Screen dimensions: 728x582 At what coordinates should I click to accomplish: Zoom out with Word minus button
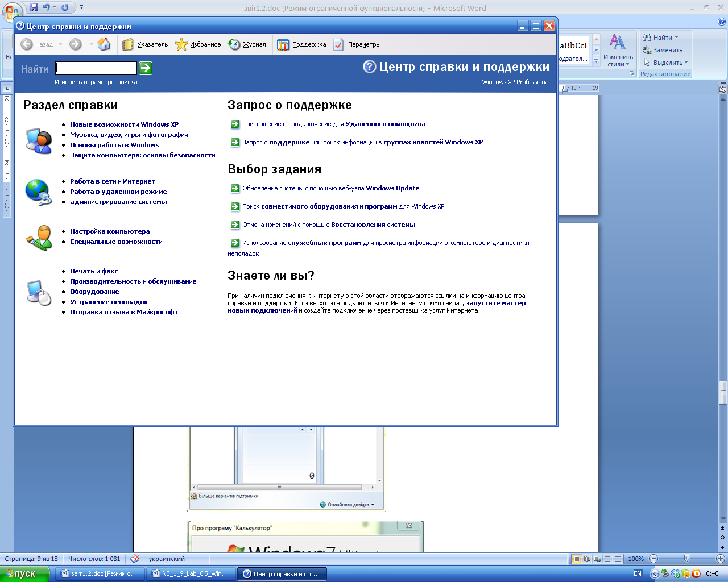pos(653,559)
